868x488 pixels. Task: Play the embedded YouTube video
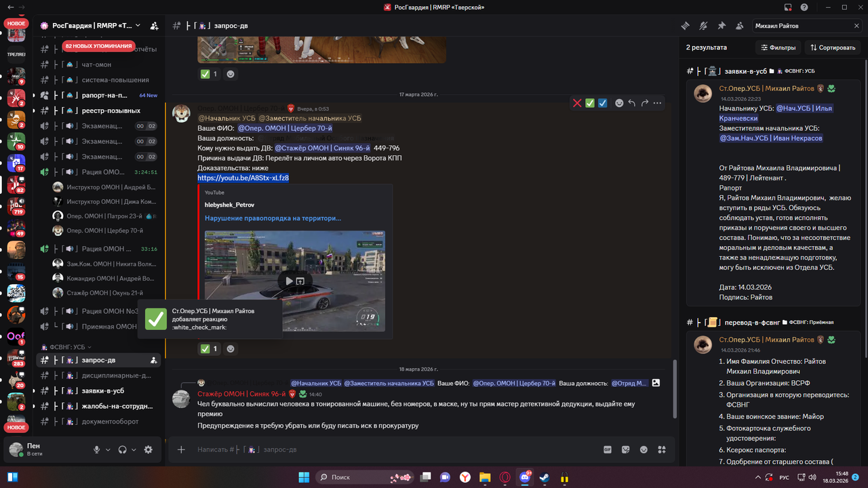point(290,281)
